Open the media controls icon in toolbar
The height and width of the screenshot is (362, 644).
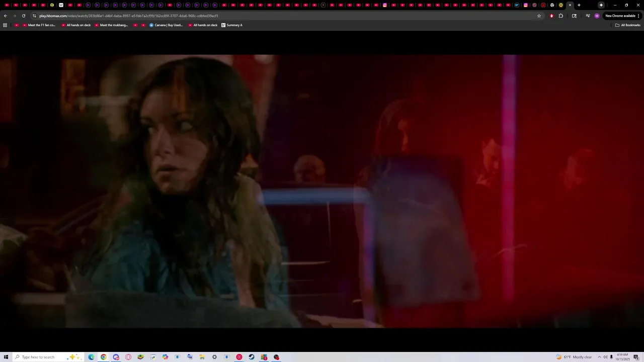(x=588, y=16)
